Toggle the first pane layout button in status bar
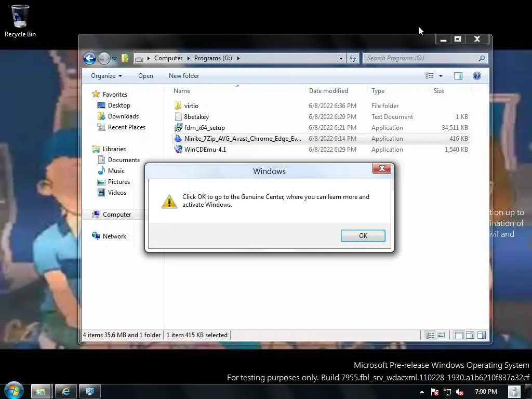Image resolution: width=532 pixels, height=399 pixels. pos(459,335)
